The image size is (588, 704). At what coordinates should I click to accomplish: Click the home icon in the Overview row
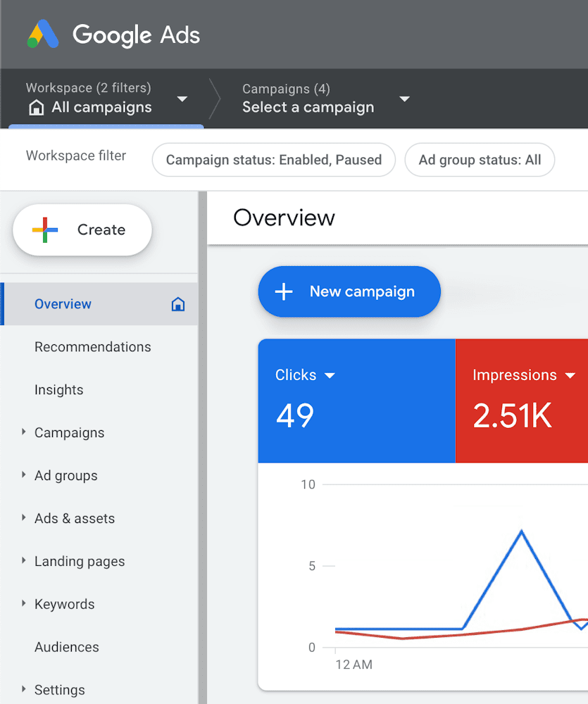[178, 304]
